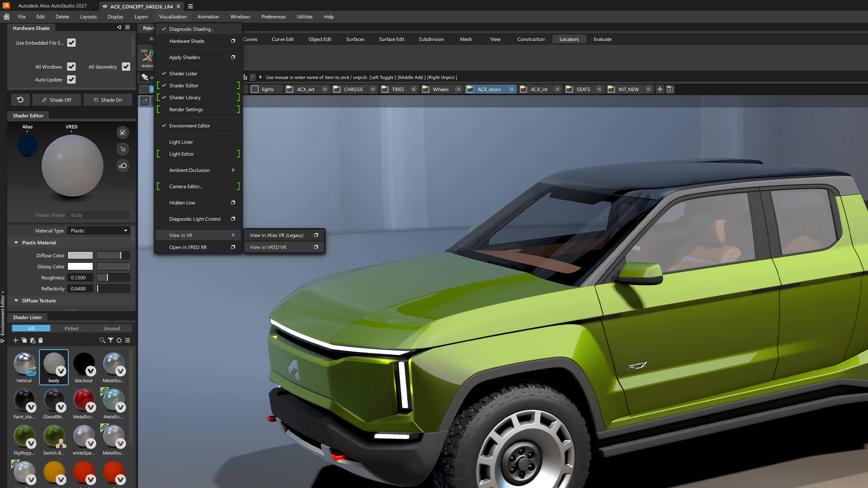Image resolution: width=868 pixels, height=488 pixels.
Task: Click the Shader Name input field
Action: coord(99,215)
